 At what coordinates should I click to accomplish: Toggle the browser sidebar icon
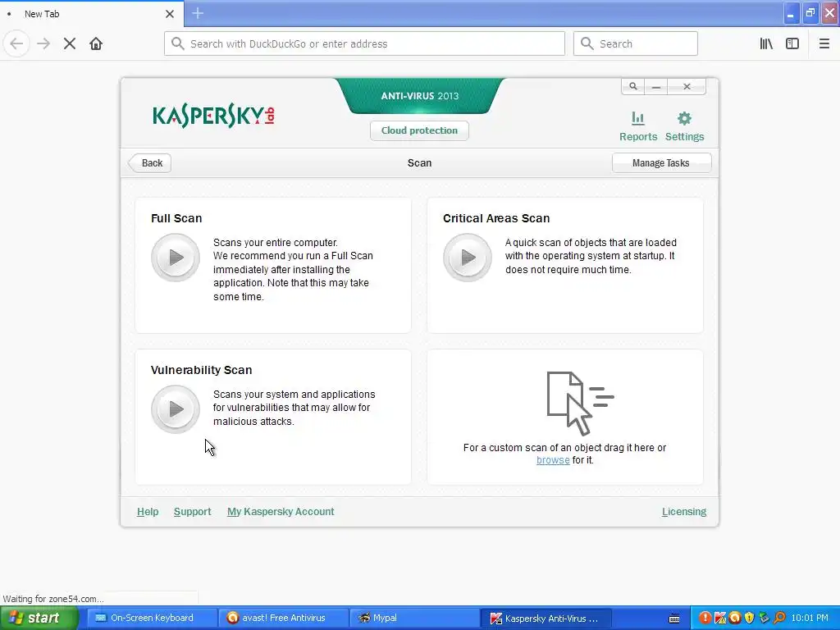pos(792,44)
